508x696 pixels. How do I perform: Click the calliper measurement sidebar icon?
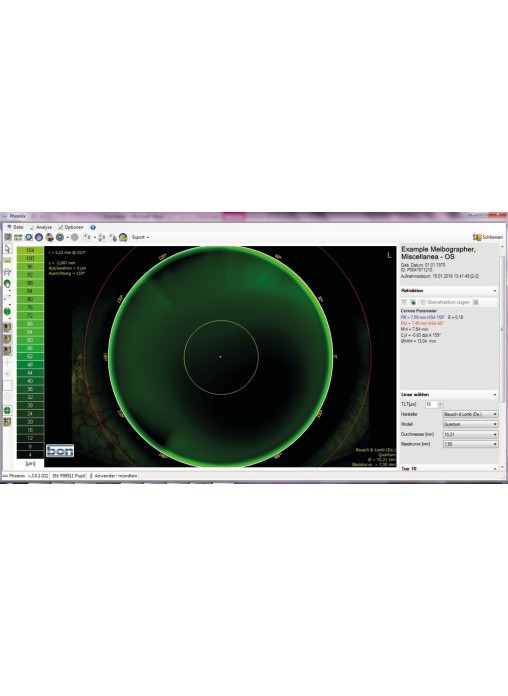(7, 272)
